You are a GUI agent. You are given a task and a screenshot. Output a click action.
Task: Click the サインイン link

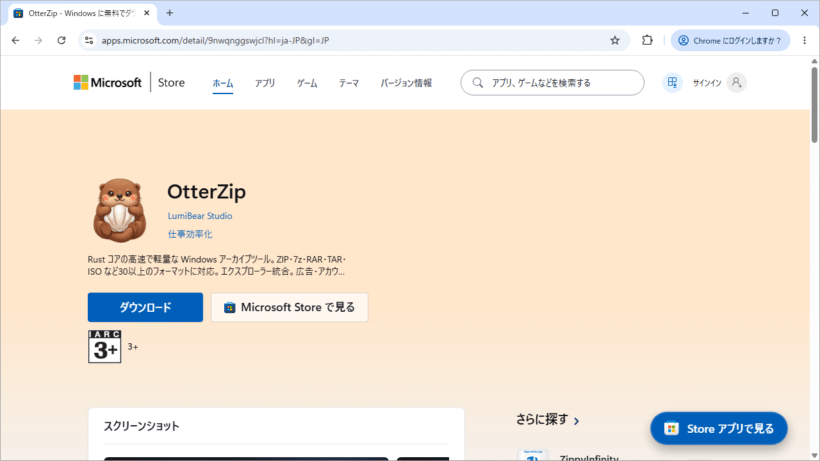pyautogui.click(x=707, y=83)
